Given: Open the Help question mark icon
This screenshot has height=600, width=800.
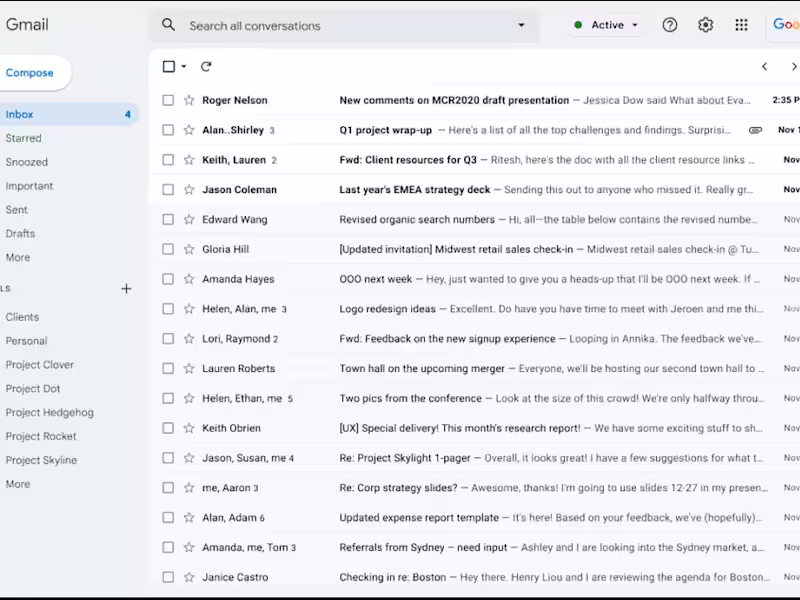Looking at the screenshot, I should click(670, 25).
